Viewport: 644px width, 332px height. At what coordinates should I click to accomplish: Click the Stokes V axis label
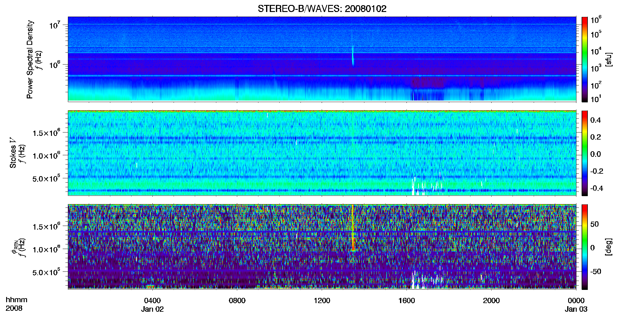[13, 153]
